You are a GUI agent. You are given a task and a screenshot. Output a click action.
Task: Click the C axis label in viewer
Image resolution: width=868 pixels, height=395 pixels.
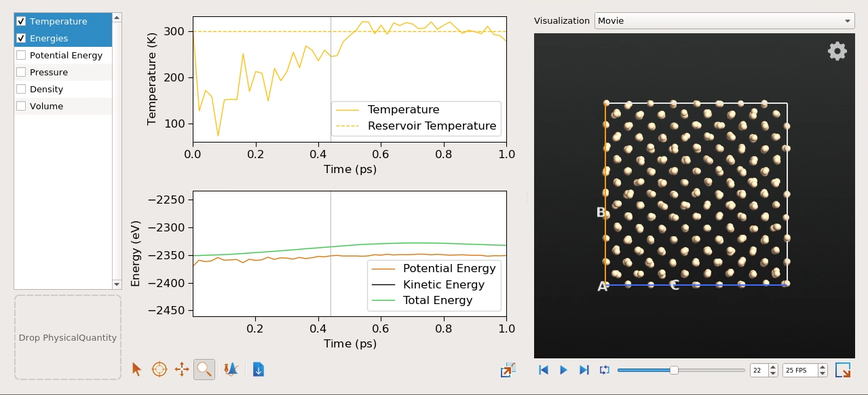(675, 286)
